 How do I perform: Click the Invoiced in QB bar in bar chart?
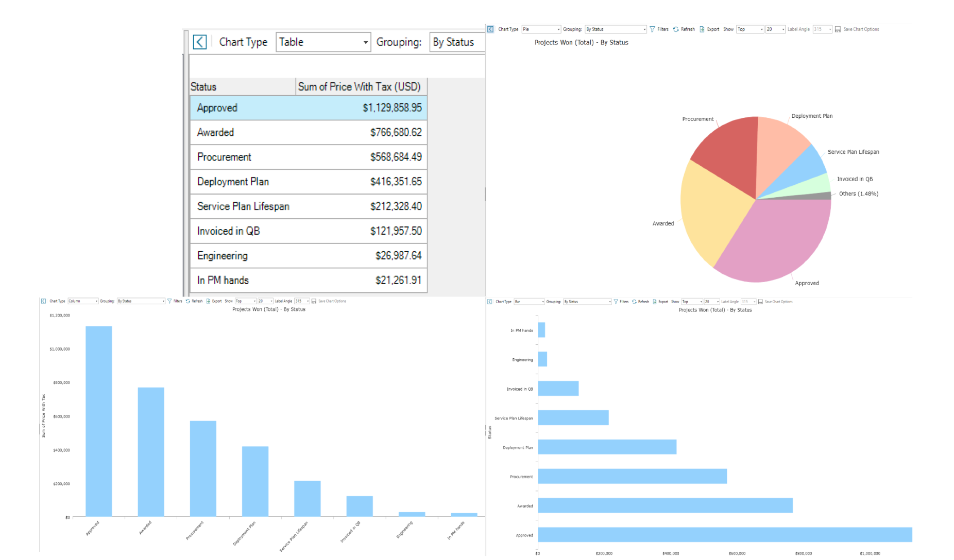pyautogui.click(x=558, y=389)
